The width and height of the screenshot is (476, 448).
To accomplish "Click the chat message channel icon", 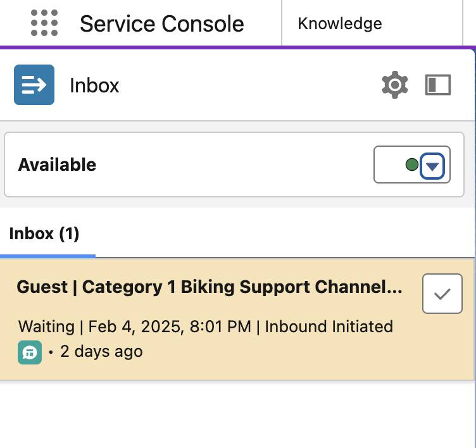I will 30,352.
